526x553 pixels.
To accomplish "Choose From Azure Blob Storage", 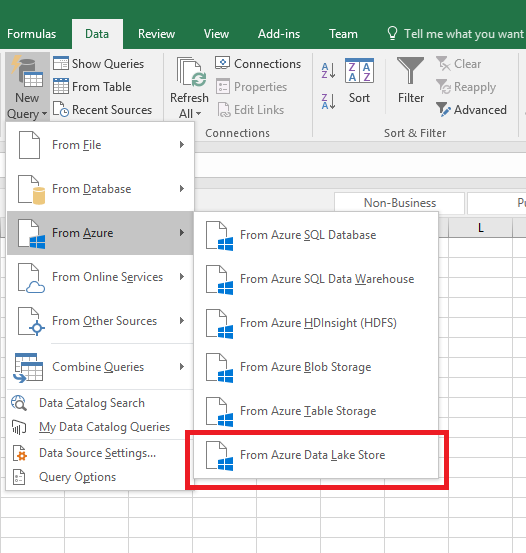I will point(316,367).
